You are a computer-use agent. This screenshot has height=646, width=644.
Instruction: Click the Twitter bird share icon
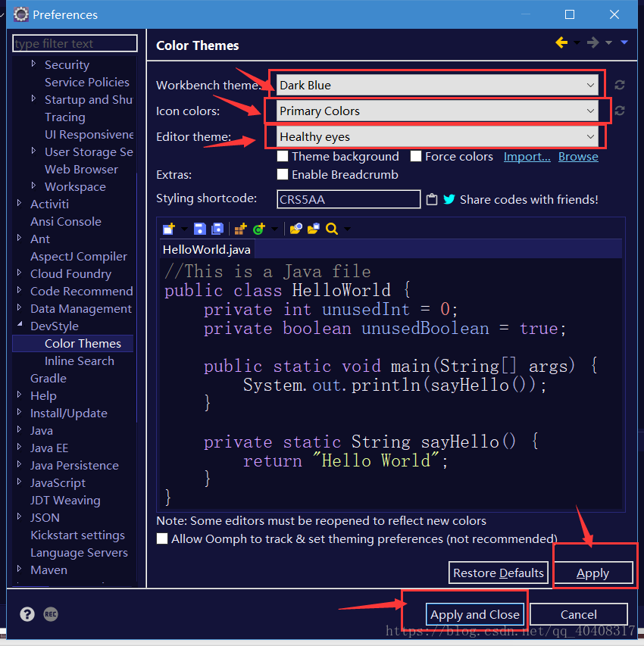(449, 199)
